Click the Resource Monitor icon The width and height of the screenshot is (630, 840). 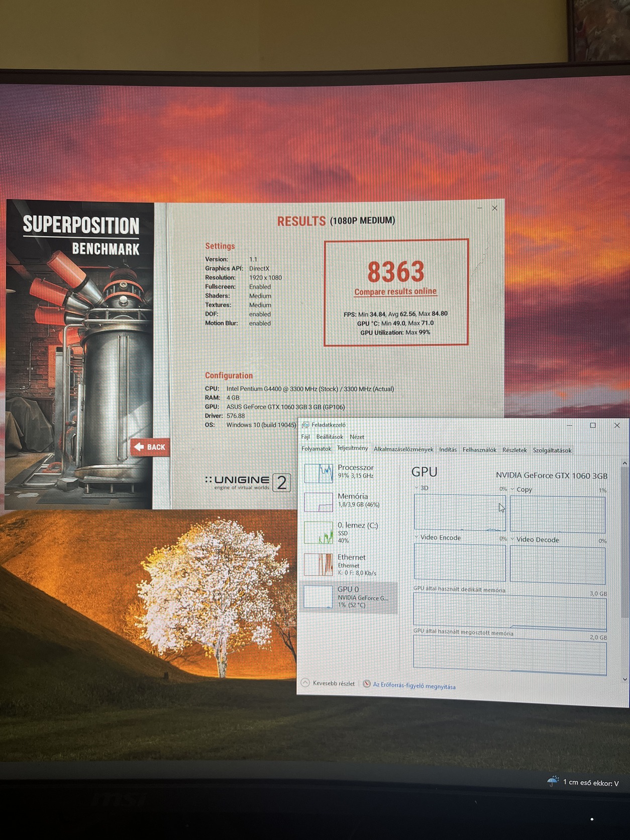[x=367, y=684]
